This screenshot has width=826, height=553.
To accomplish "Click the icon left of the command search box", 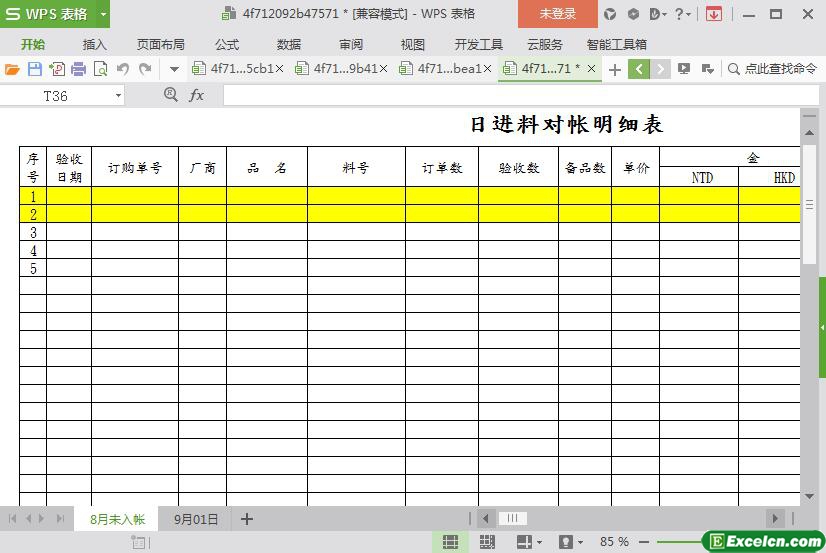I will 707,69.
